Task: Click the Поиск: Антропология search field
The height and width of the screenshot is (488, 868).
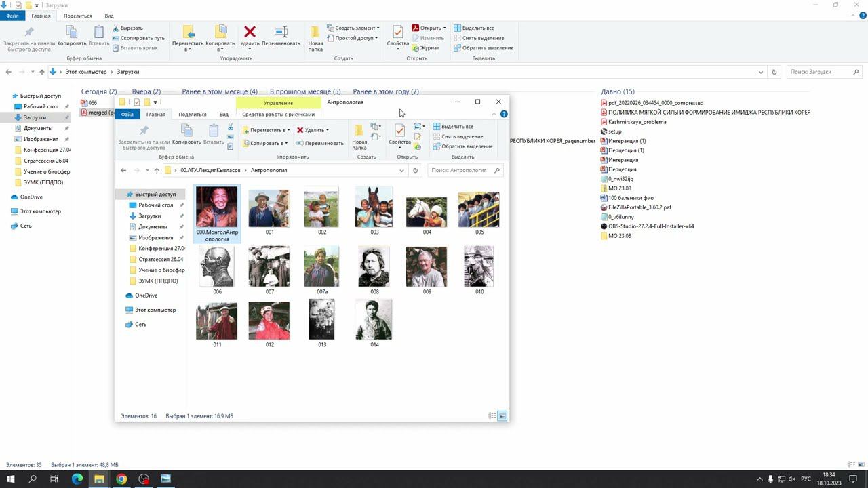Action: (x=465, y=171)
